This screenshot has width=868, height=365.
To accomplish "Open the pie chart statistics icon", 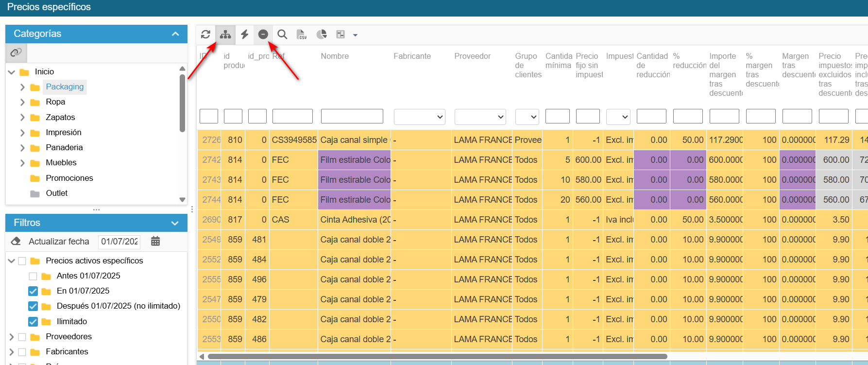I will (321, 35).
